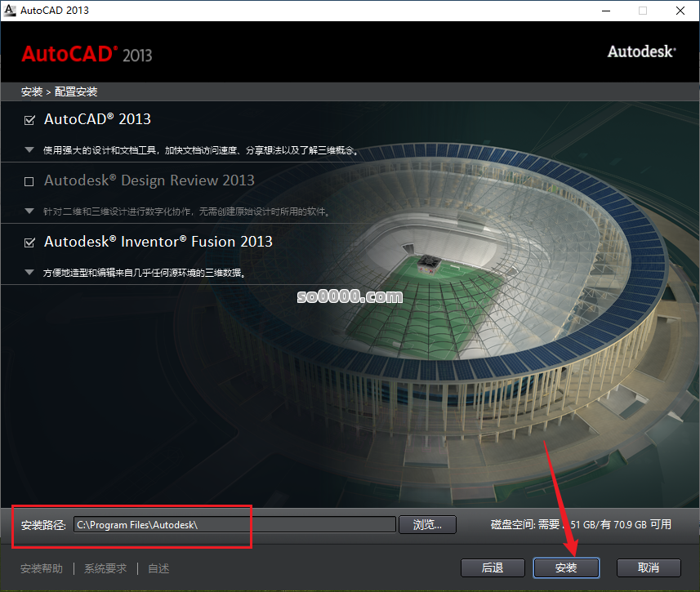Click the installation path text field
Viewport: 700px width, 592px height.
coord(237,524)
